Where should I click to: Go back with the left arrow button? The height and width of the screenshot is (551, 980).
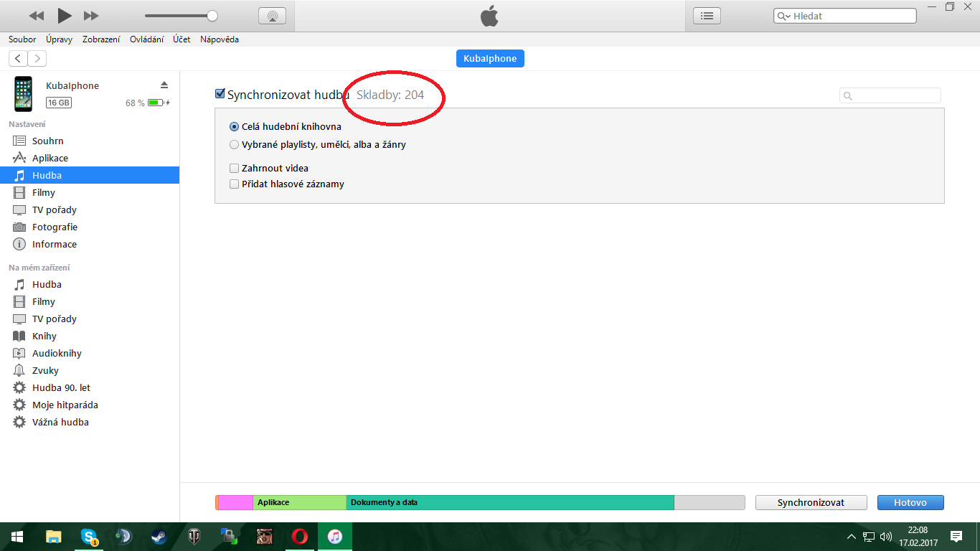[x=19, y=58]
